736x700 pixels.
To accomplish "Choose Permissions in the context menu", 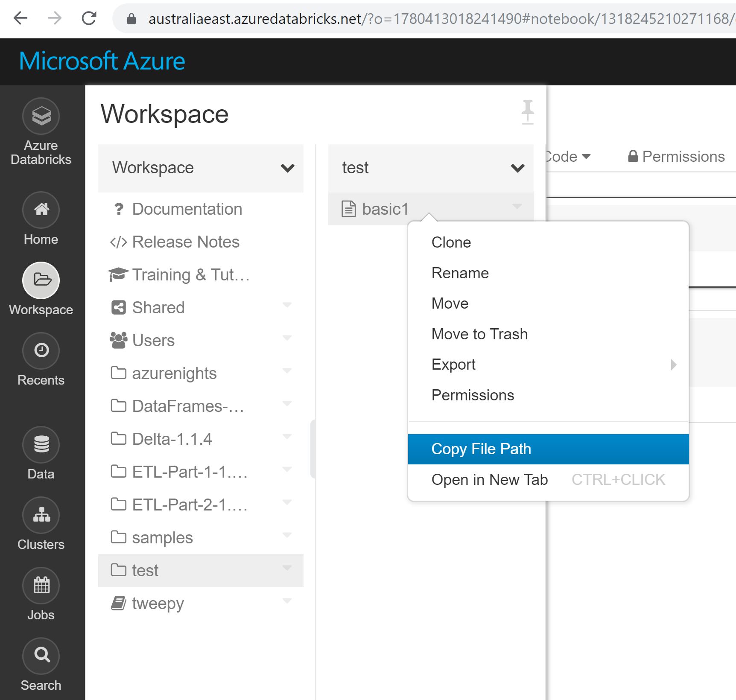I will (549, 395).
